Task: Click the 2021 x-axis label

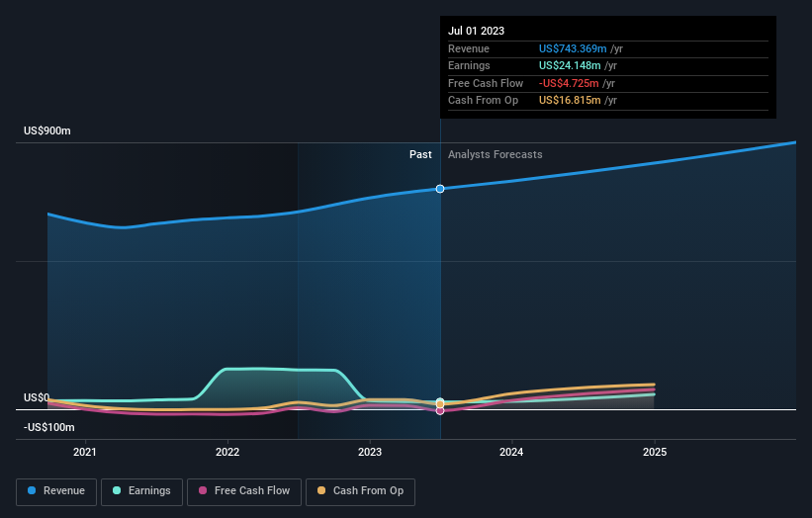Action: point(84,453)
